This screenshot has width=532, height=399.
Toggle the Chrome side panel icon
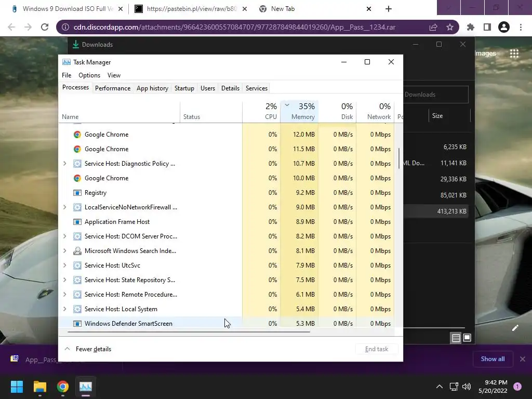point(487,27)
